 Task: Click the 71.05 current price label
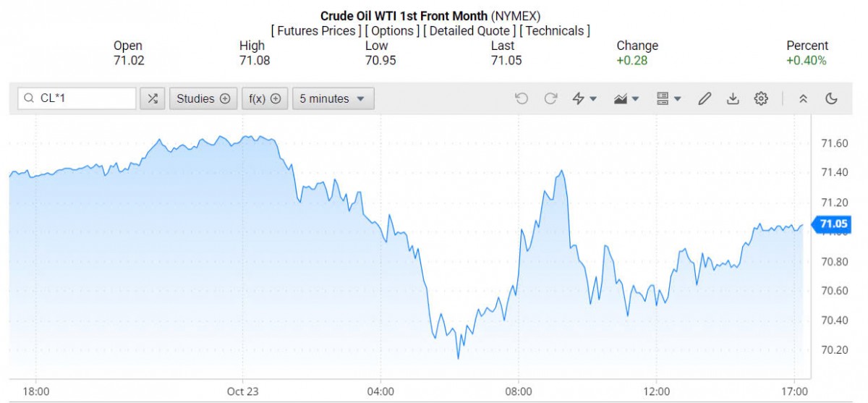pos(832,225)
